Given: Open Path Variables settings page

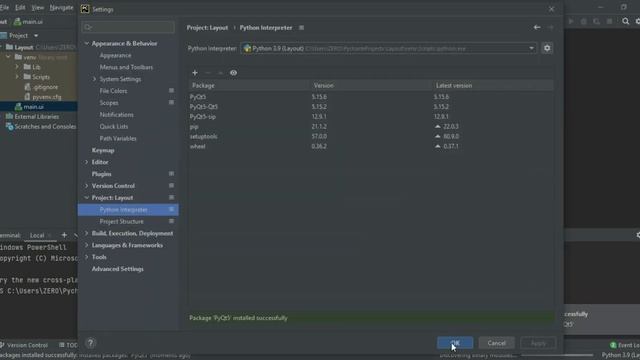Looking at the screenshot, I should tap(118, 138).
